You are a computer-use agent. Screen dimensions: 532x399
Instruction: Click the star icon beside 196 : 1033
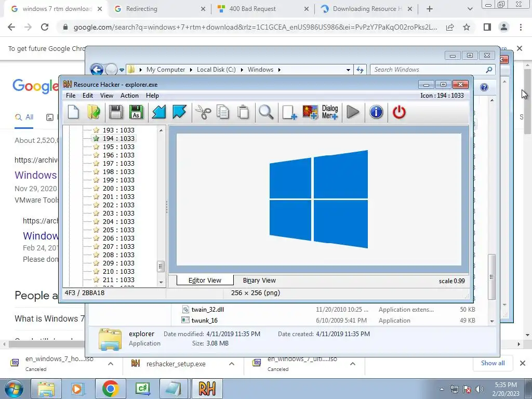click(x=96, y=155)
